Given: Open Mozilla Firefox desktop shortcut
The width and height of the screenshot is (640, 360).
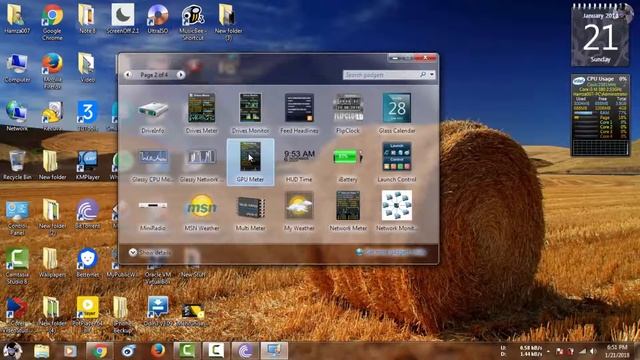Looking at the screenshot, I should 52,71.
